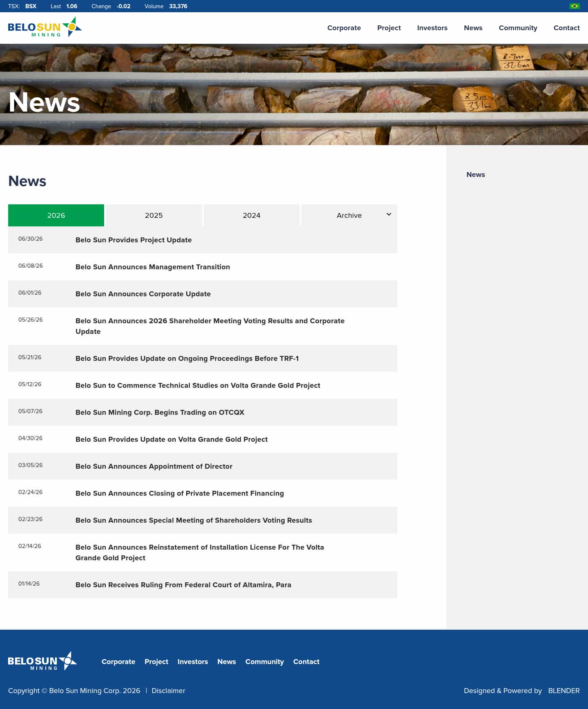Open 2026 Shareholder Meeting Voting Results article
Screen dimensions: 588x709
pos(210,326)
